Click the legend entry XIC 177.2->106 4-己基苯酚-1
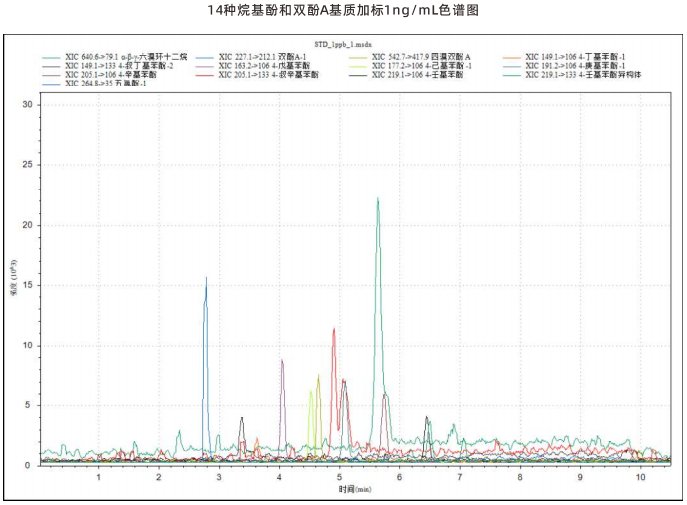 pyautogui.click(x=411, y=66)
